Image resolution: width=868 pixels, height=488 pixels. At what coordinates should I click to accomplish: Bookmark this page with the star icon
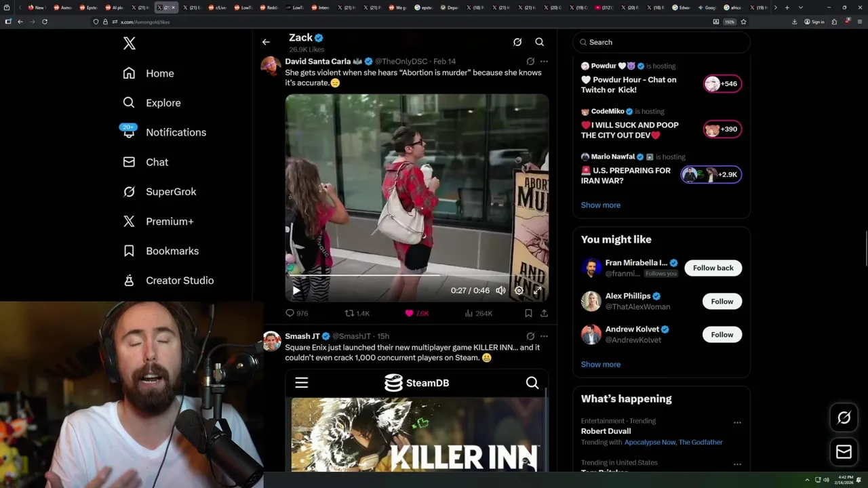point(743,22)
